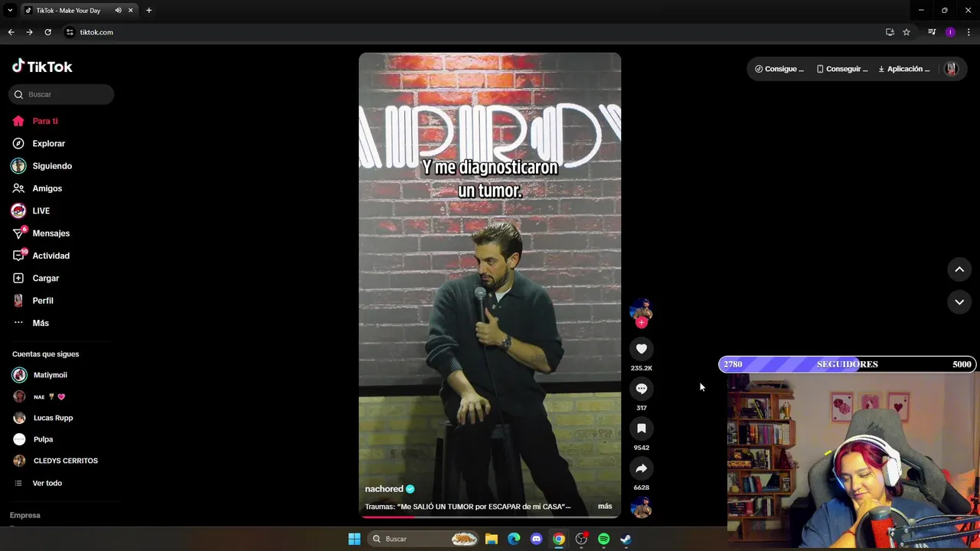The width and height of the screenshot is (980, 551).
Task: Open the TikTok profile avatar menu
Action: coord(951,69)
